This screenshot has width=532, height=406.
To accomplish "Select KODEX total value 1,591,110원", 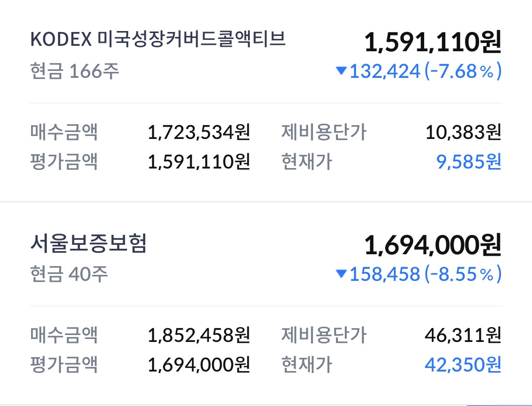I will [x=433, y=42].
